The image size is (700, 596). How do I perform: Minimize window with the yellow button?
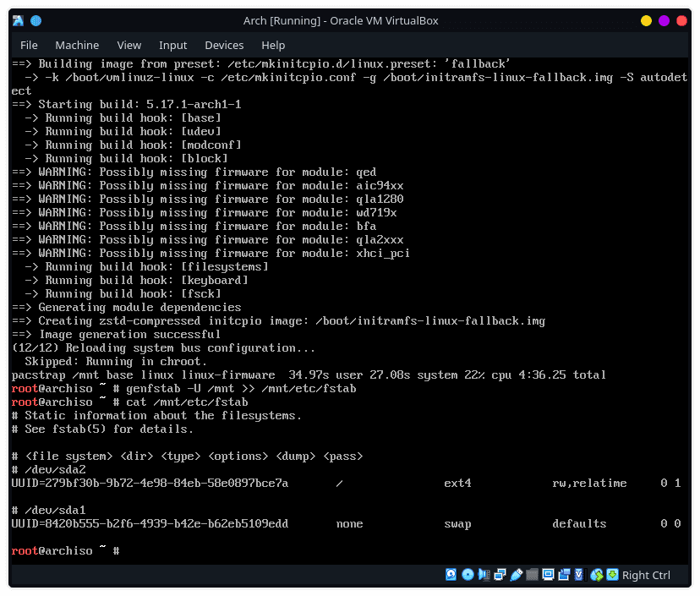[646, 20]
